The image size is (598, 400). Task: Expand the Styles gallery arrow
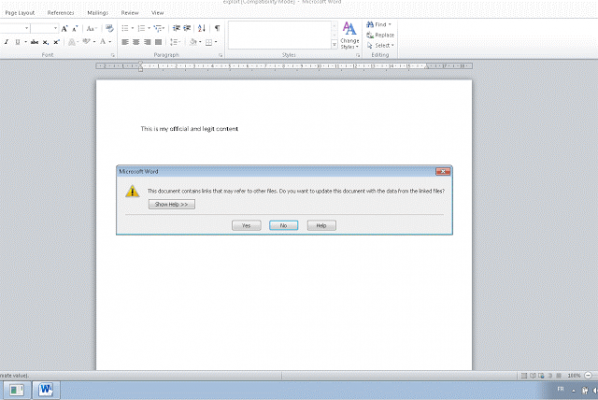coord(334,45)
